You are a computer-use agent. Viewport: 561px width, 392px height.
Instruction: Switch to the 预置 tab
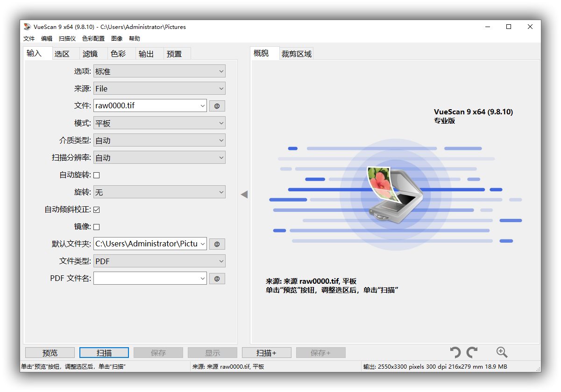pyautogui.click(x=178, y=54)
